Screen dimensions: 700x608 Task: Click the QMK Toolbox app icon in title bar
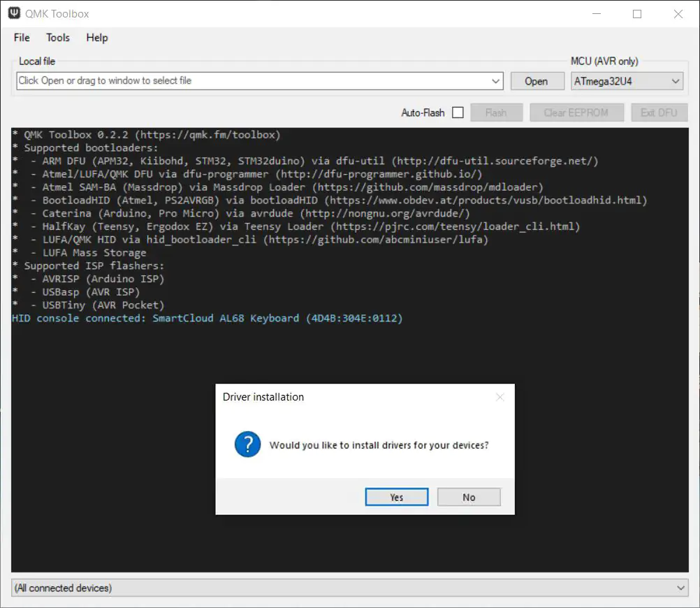click(13, 13)
